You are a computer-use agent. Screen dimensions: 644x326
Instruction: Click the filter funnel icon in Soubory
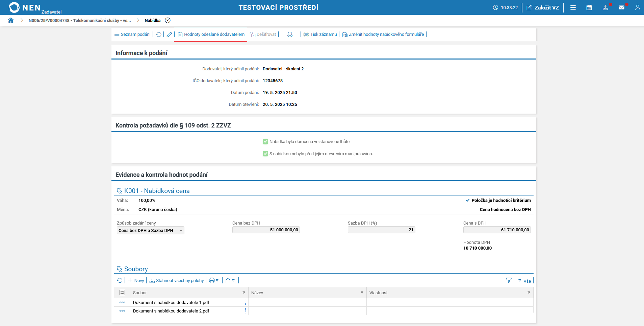(509, 280)
